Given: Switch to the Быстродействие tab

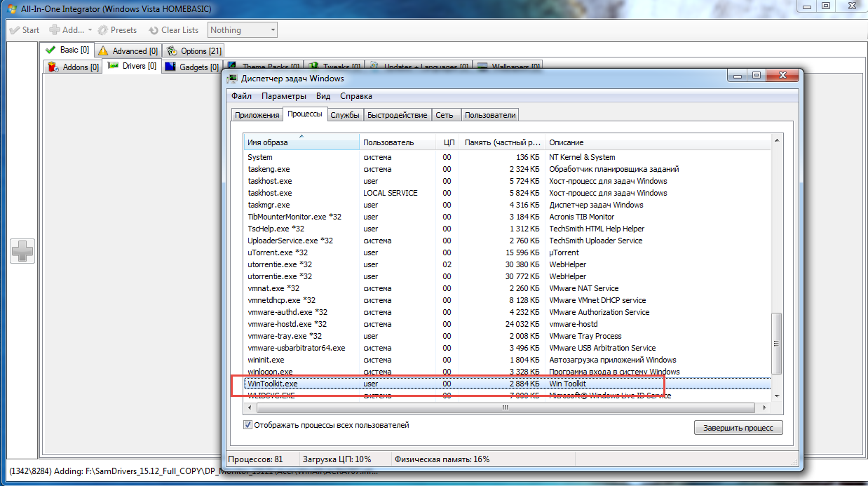Looking at the screenshot, I should 397,115.
